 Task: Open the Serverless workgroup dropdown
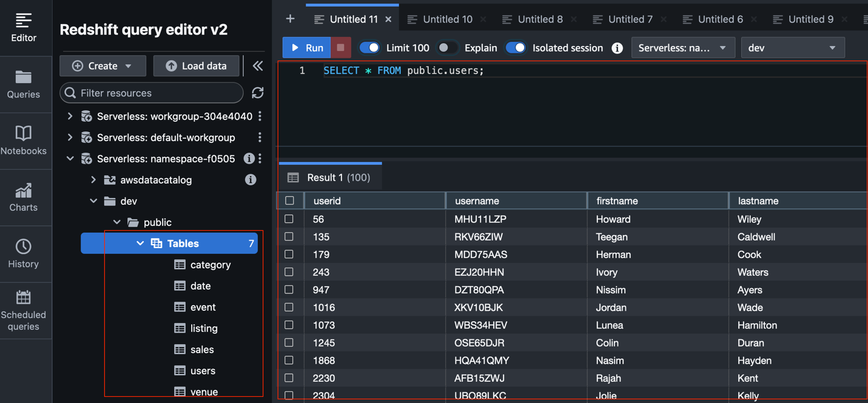683,47
